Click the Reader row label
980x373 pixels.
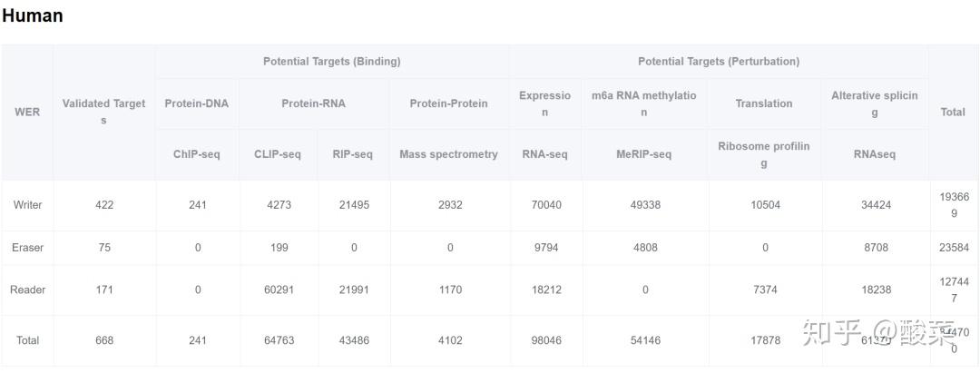coord(27,290)
